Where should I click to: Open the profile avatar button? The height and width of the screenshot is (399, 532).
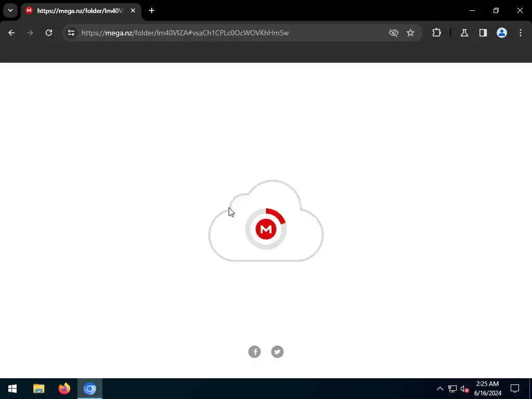502,33
